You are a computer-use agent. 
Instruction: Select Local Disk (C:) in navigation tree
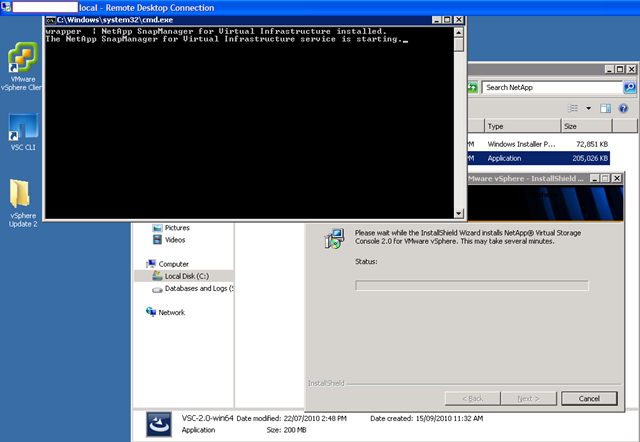pos(187,276)
